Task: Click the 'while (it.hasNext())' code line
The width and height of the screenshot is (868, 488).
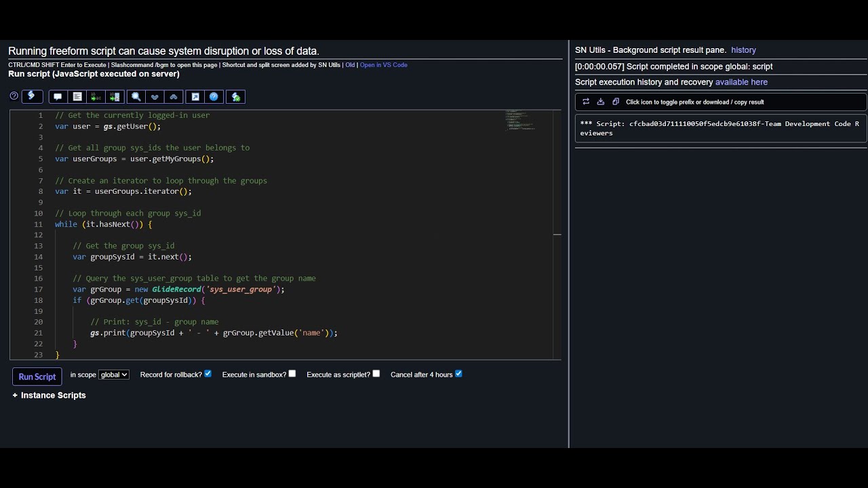Action: tap(104, 224)
